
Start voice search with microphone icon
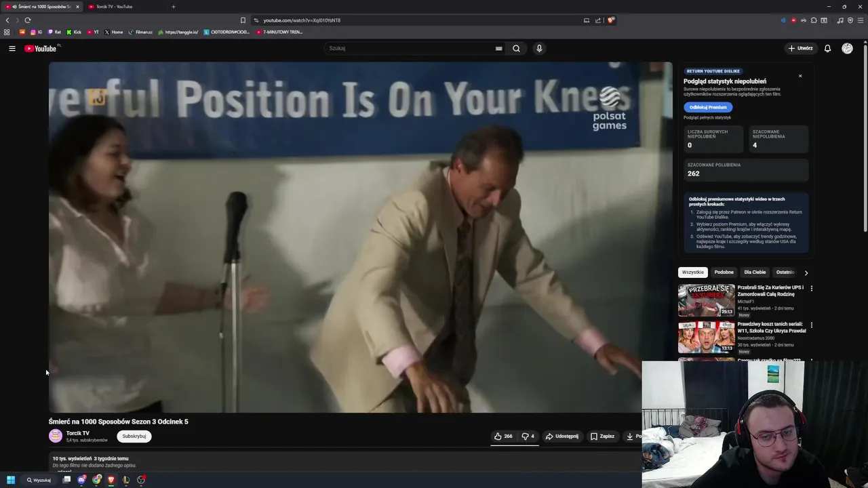(539, 48)
